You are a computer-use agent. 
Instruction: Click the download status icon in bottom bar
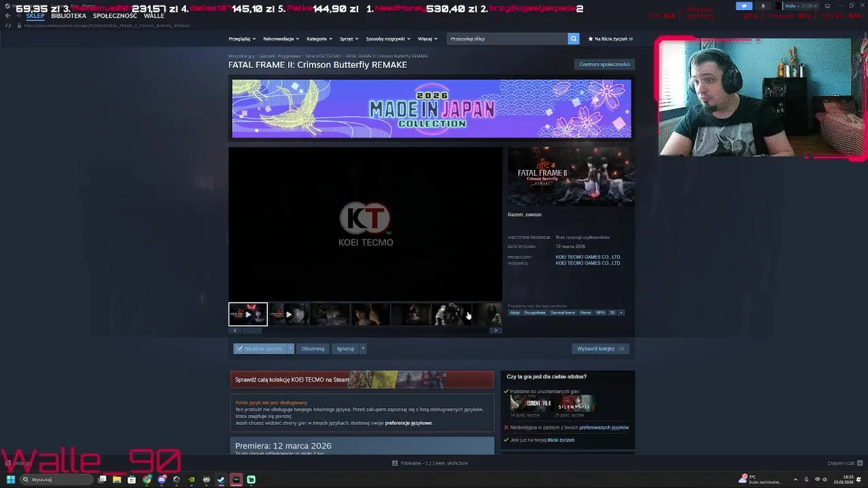click(x=395, y=463)
